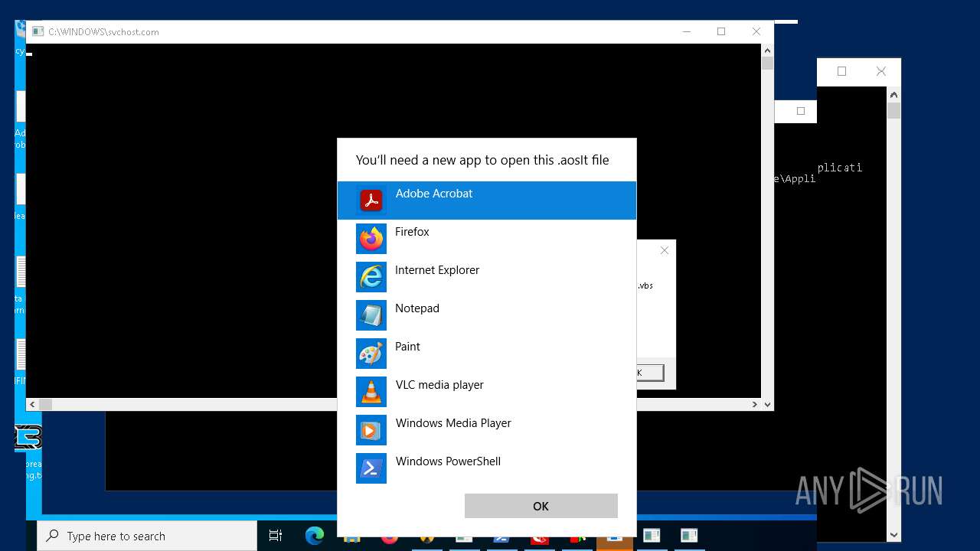Minimize the svchost.com console window
Screen dimensions: 980x551
tap(686, 31)
